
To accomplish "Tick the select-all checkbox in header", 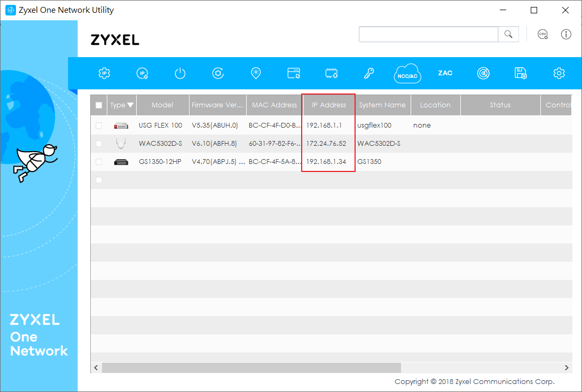I will tap(99, 105).
